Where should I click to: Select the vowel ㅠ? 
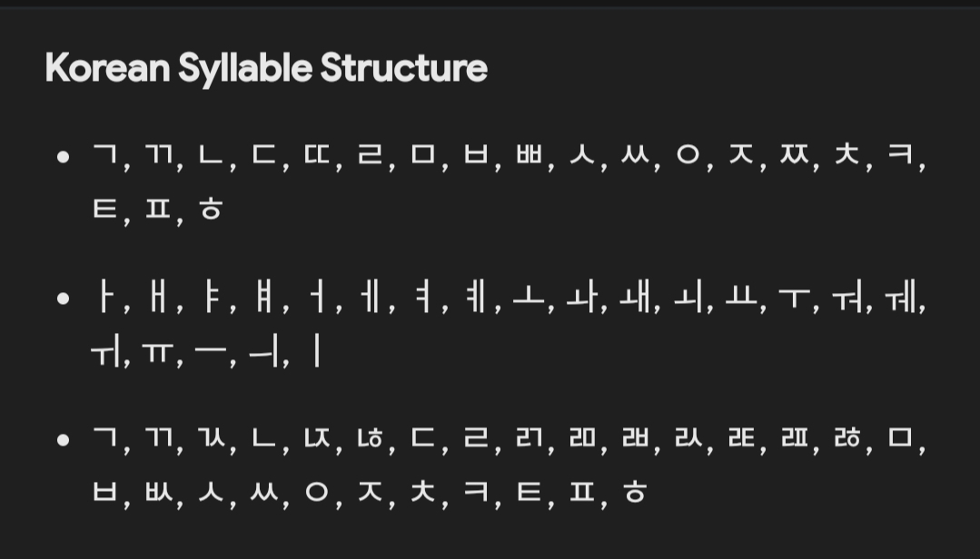coord(158,354)
